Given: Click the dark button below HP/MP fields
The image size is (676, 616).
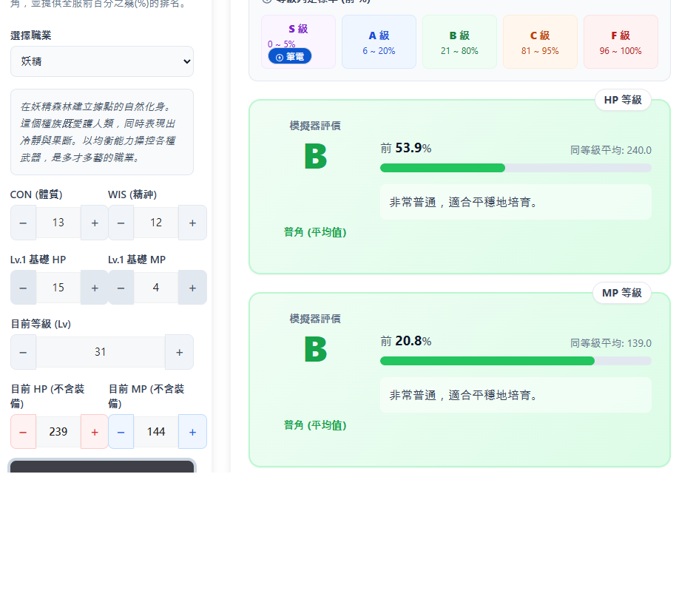Looking at the screenshot, I should pyautogui.click(x=102, y=467).
